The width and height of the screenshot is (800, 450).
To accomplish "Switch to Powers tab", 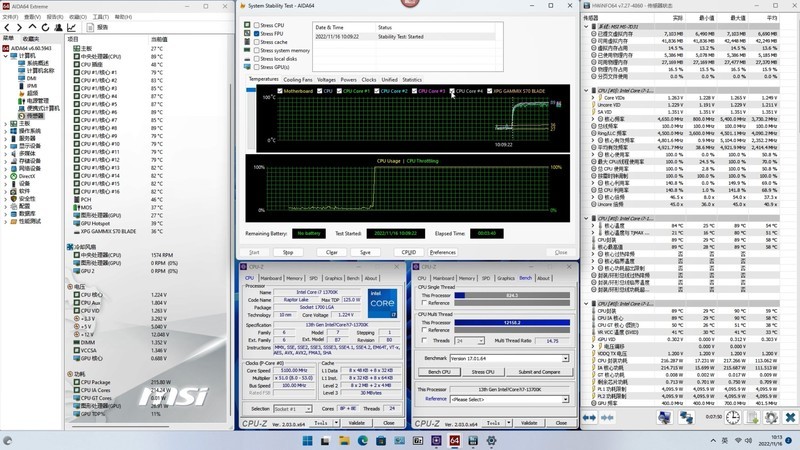I will click(348, 80).
